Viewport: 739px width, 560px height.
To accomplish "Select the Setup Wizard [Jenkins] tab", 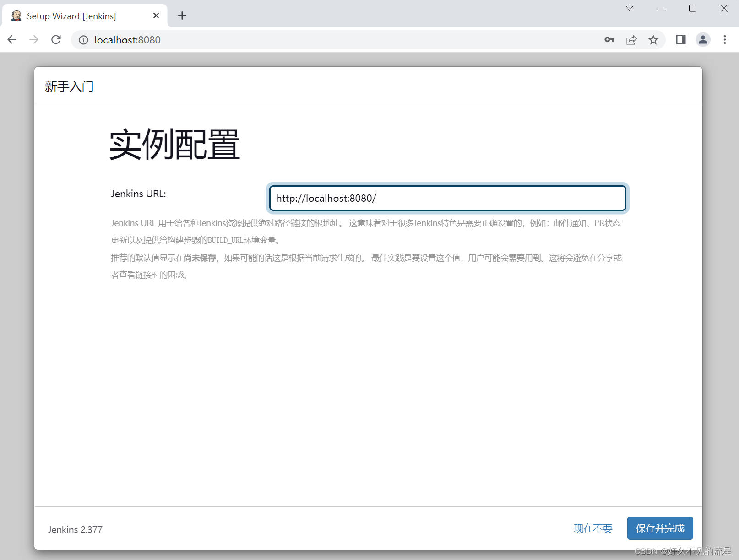I will point(71,16).
